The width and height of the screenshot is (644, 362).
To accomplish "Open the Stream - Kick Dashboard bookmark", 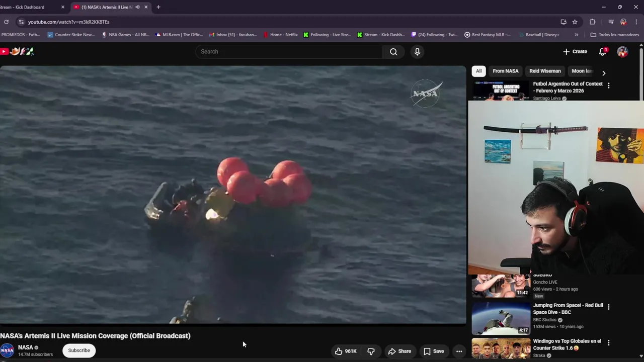I will [x=381, y=35].
